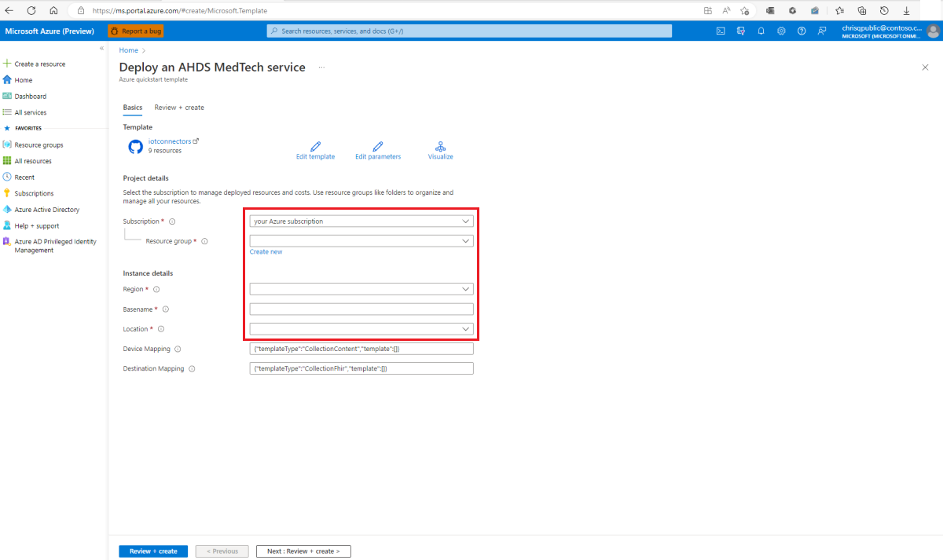Click the Azure search resources box
This screenshot has height=560, width=943.
pyautogui.click(x=470, y=31)
